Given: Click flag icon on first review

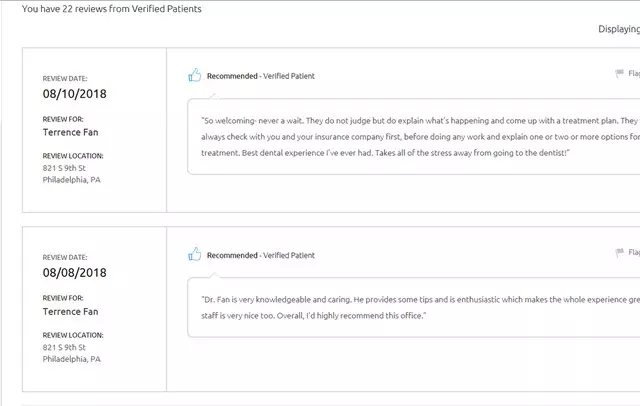Looking at the screenshot, I should coord(620,73).
